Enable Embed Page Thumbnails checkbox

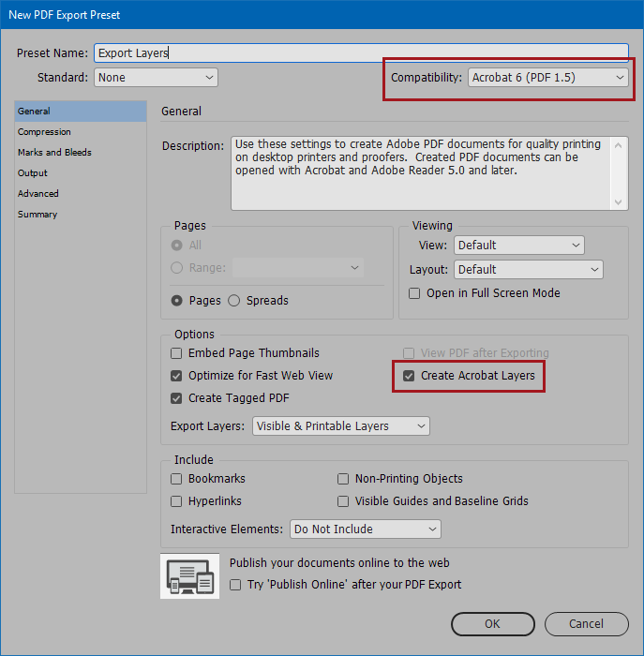point(176,353)
